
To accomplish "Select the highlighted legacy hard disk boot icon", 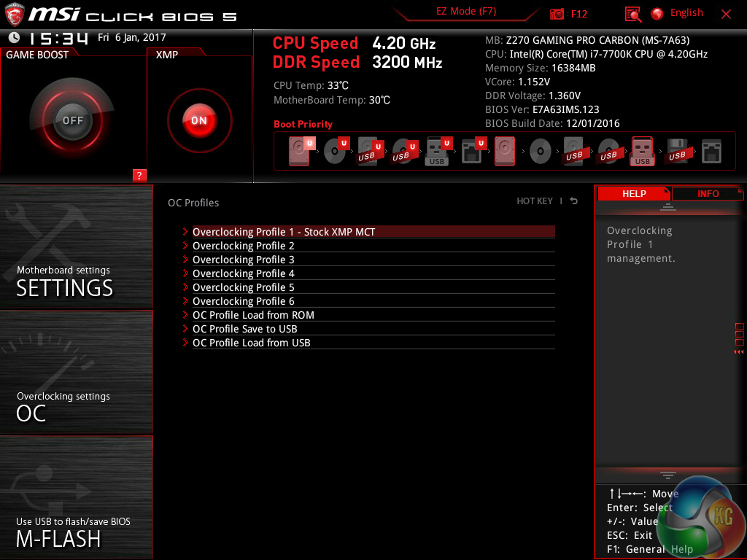I will [x=505, y=152].
